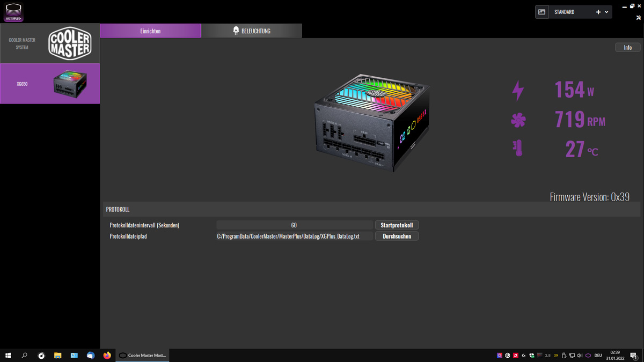Click the DEU language indicator
Viewport: 644px width, 362px height.
598,356
